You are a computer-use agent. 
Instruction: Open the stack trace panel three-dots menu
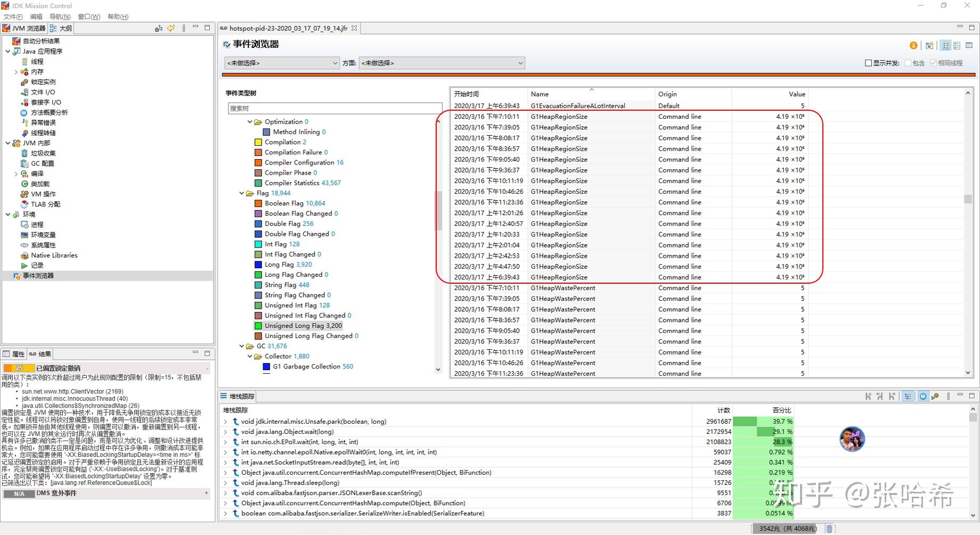coord(948,396)
